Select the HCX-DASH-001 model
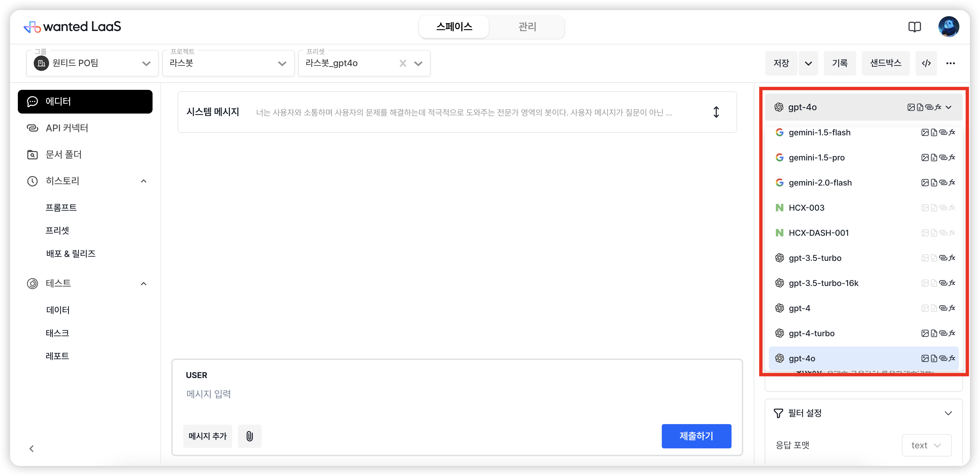The width and height of the screenshot is (980, 476). click(x=864, y=233)
